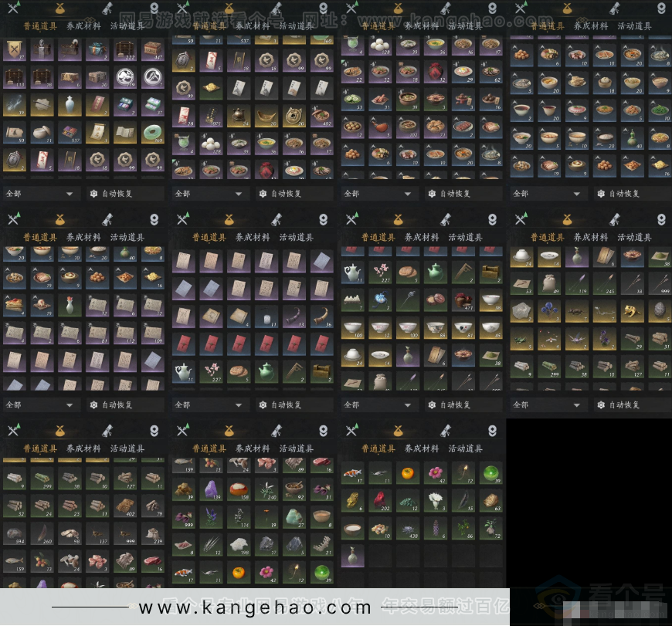
Task: Select the grey stone item with count 594
Action: [x=14, y=533]
